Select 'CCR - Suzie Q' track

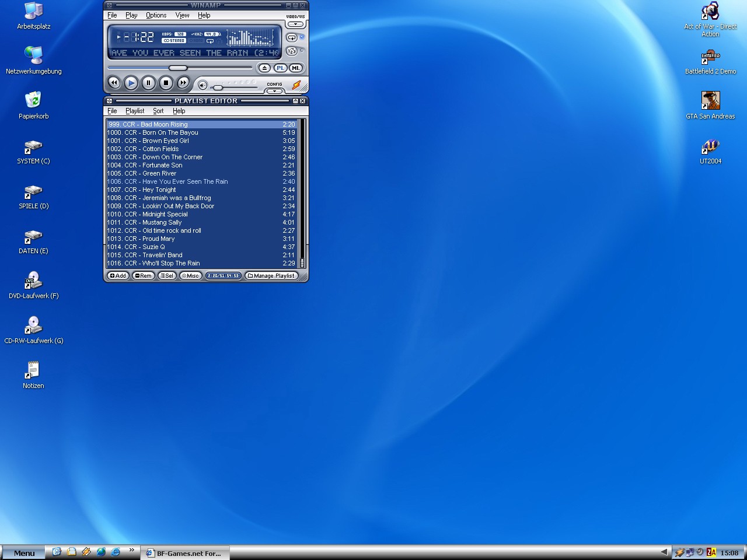click(202, 247)
